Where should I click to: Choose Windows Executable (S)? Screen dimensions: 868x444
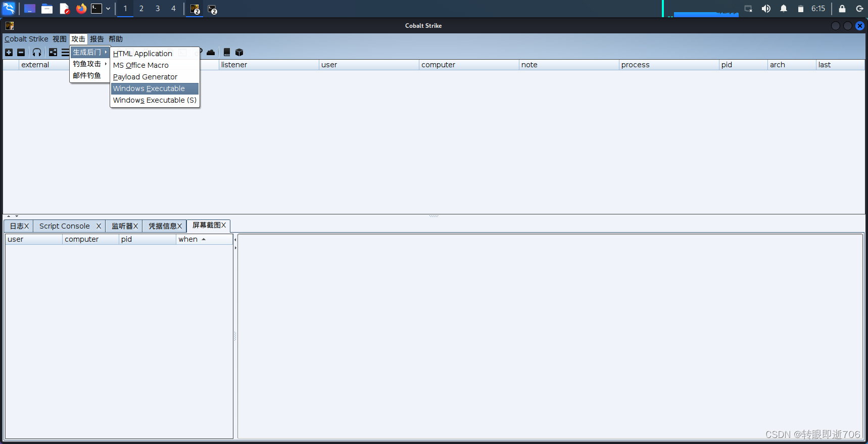pyautogui.click(x=155, y=100)
